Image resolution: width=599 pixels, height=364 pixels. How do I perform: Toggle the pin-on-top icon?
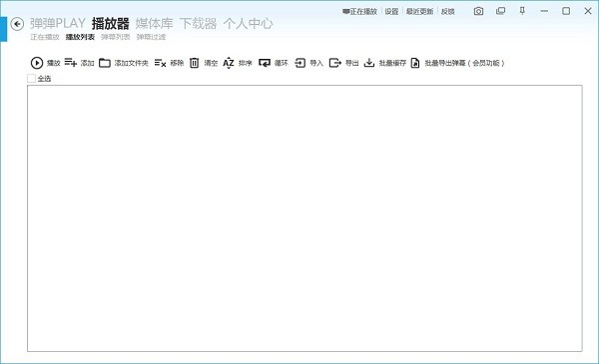coord(522,11)
